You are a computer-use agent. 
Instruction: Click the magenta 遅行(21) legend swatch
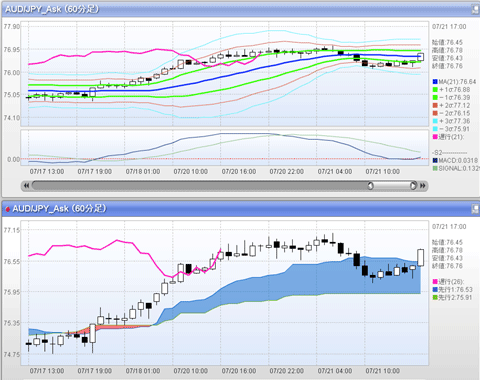[x=435, y=137]
